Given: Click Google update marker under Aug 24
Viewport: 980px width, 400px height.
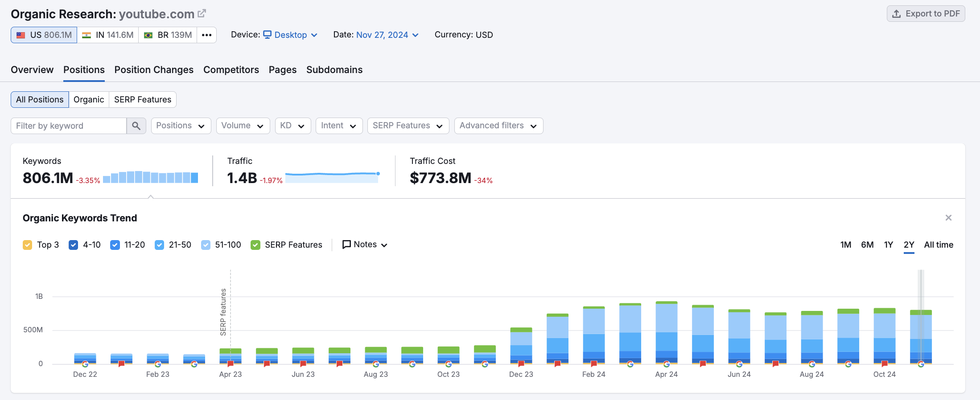Looking at the screenshot, I should pos(812,364).
